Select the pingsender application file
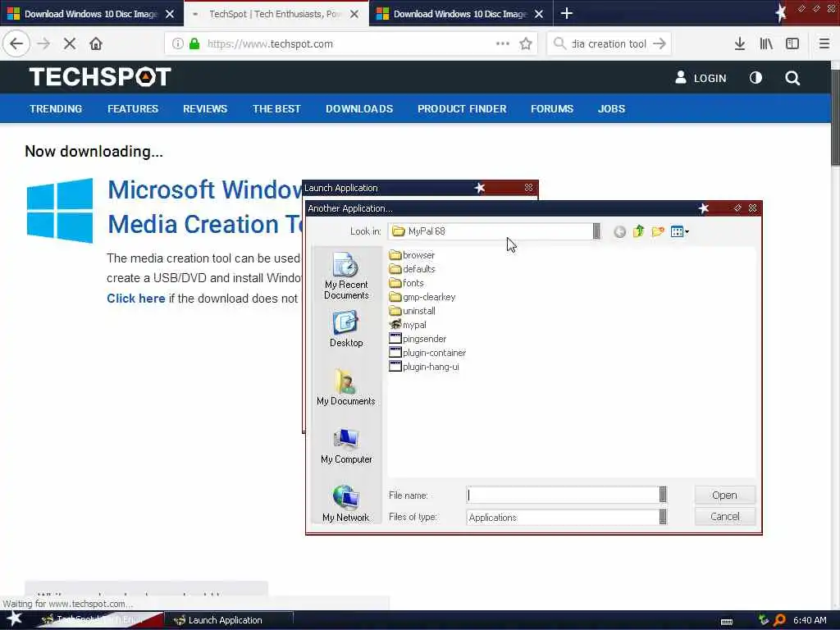840x630 pixels. coord(418,339)
